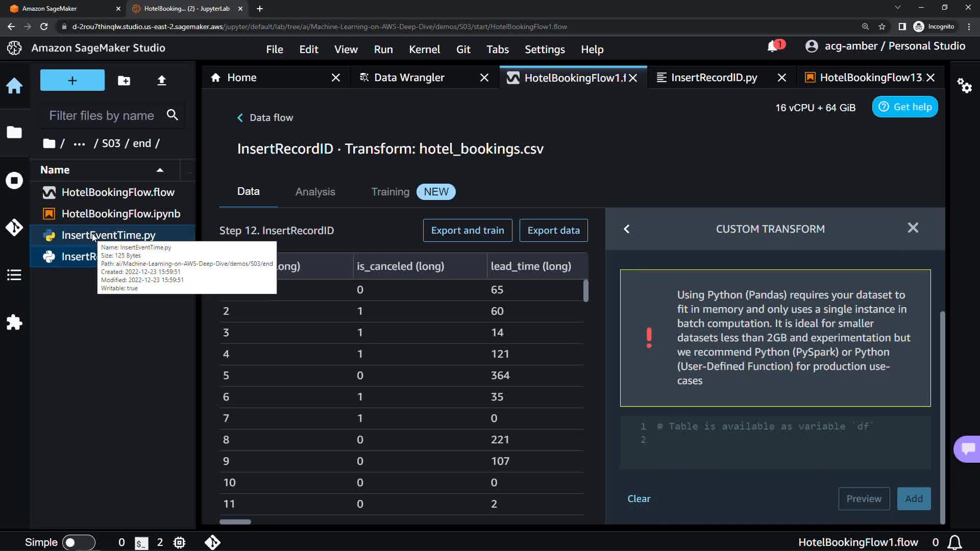Open the Git sidebar panel
980x551 pixels.
click(14, 228)
